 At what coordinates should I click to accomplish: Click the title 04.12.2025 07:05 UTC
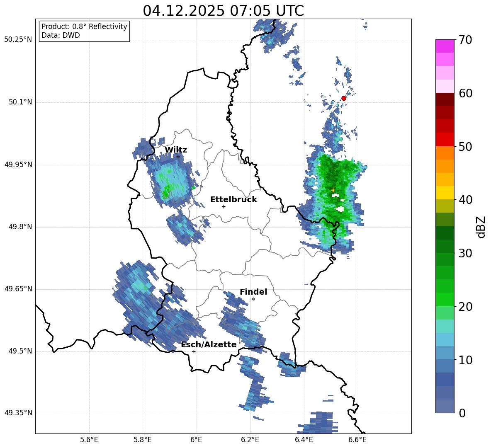223,11
